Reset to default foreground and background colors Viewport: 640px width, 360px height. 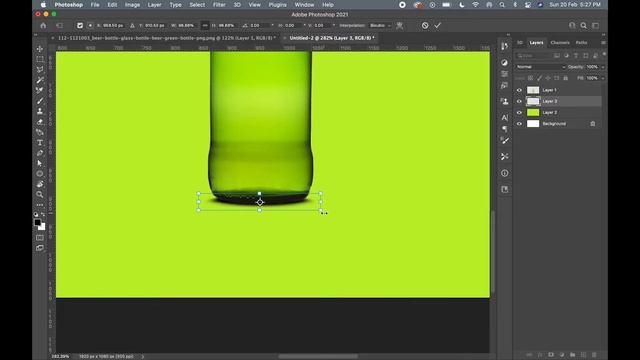tap(36, 214)
